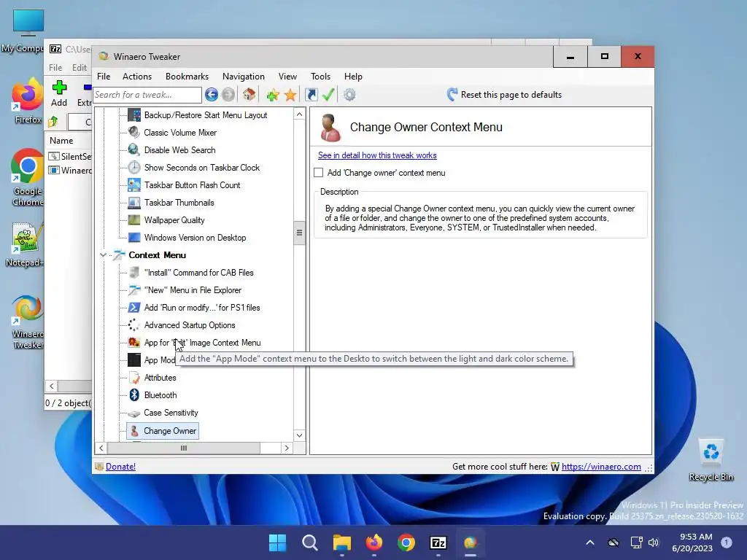This screenshot has width=747, height=560.
Task: Click the Reset page refresh arrow icon
Action: [452, 94]
